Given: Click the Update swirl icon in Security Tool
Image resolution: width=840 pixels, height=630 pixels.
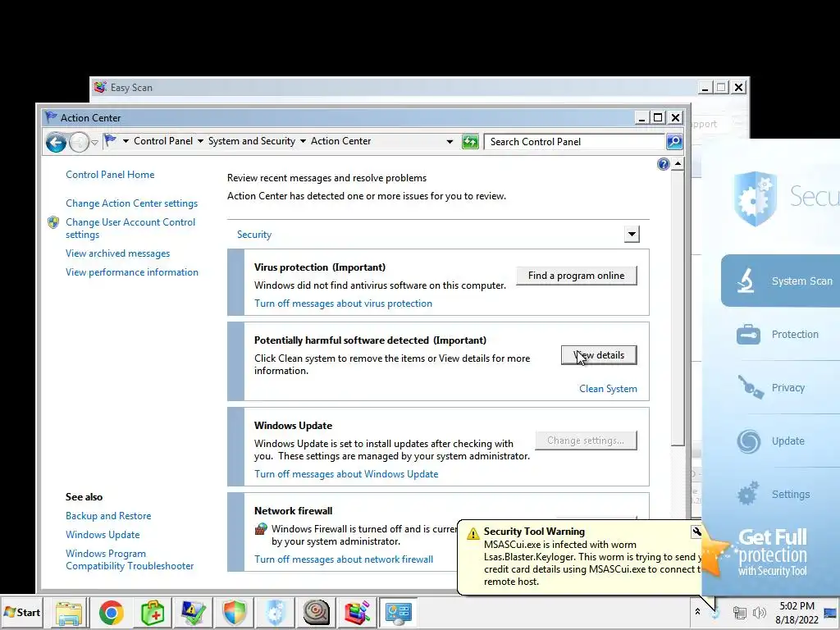Looking at the screenshot, I should 748,441.
